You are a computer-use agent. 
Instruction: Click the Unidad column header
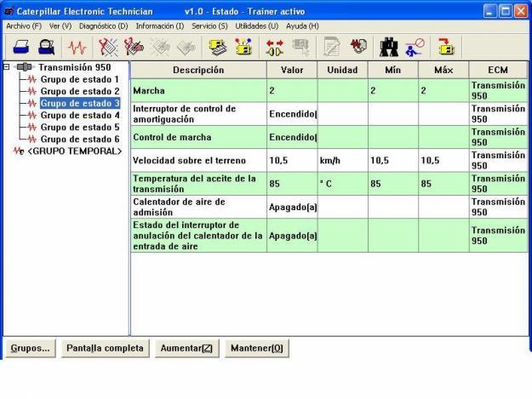tap(342, 70)
